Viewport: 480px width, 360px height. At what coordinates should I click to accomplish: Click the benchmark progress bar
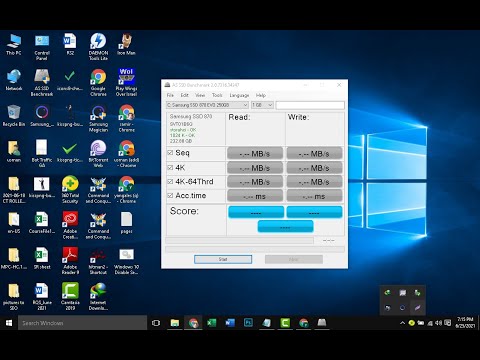240,240
